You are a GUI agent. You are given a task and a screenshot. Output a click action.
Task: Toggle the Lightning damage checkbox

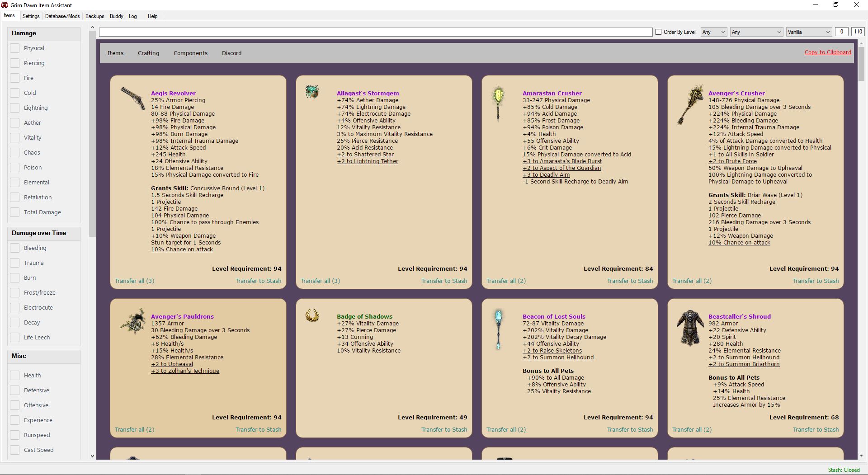coord(15,108)
